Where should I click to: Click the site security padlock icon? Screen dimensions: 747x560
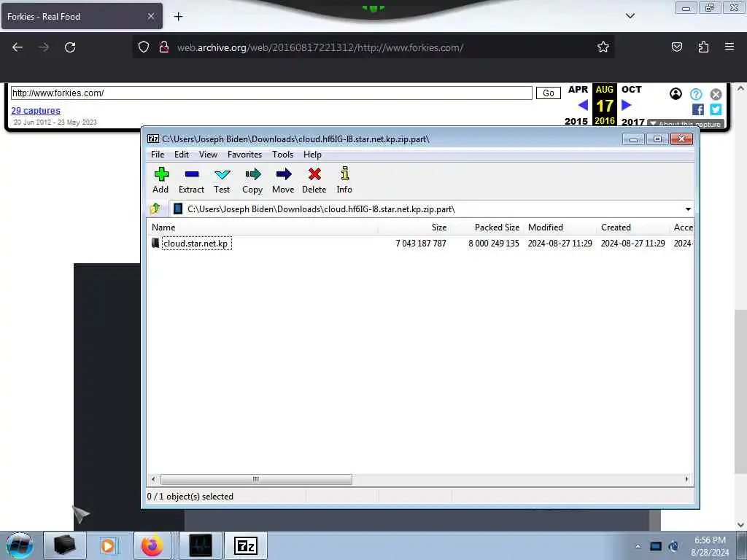[x=164, y=47]
